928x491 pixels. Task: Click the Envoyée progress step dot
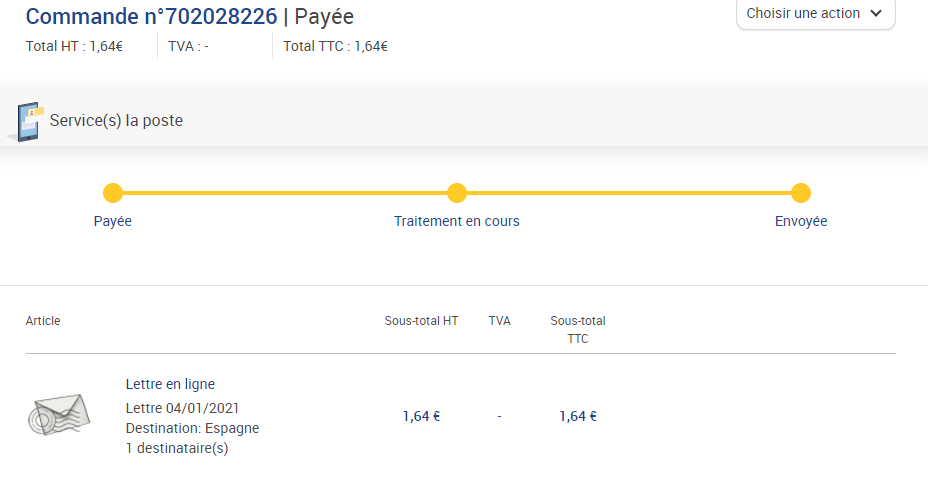(x=801, y=193)
